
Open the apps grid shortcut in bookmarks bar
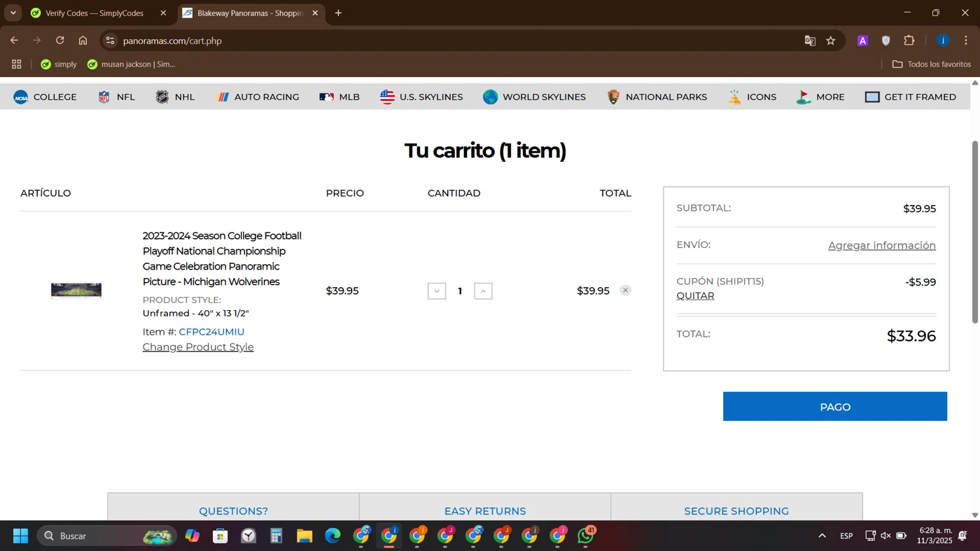pos(17,64)
